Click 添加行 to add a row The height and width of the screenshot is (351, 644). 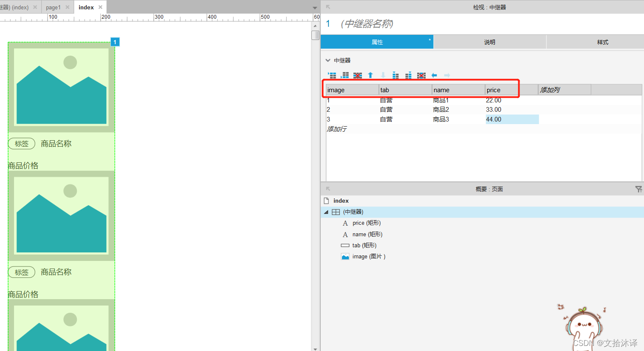coord(337,129)
